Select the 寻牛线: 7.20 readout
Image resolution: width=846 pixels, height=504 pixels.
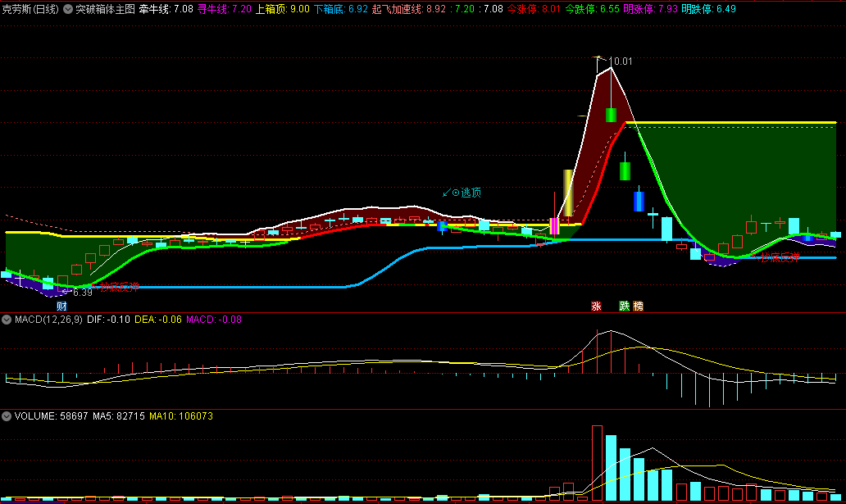pyautogui.click(x=225, y=9)
